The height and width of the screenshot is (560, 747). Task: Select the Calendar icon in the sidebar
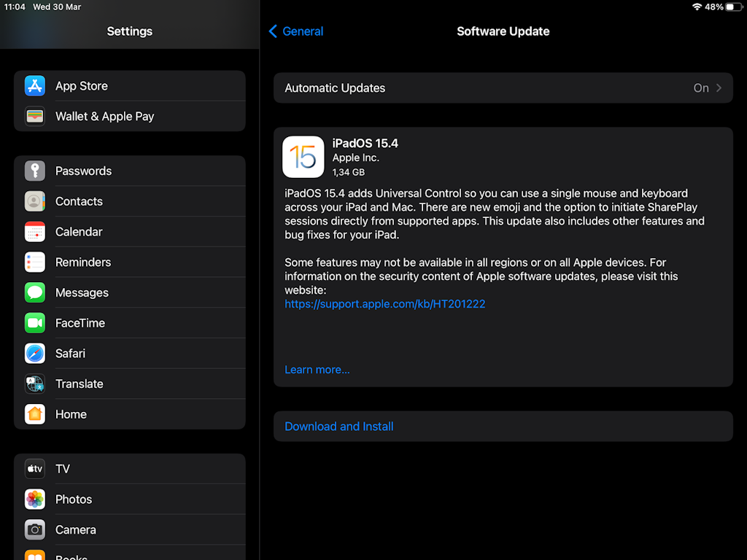34,231
